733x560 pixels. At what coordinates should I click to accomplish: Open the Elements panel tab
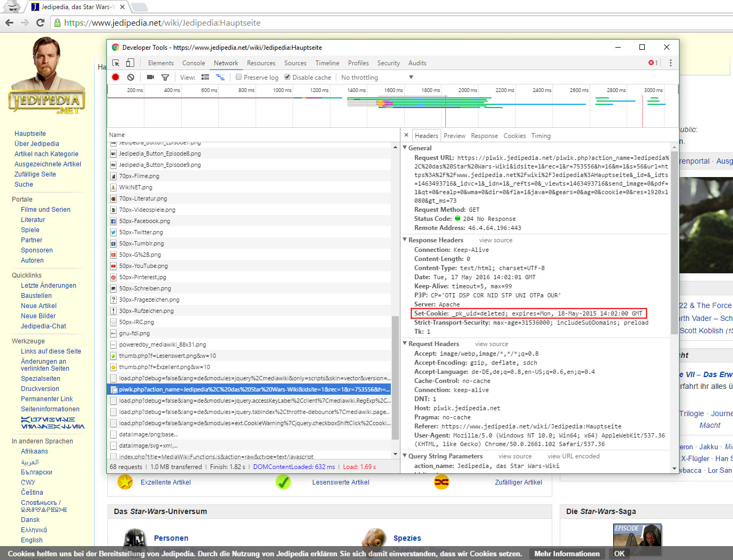(161, 63)
